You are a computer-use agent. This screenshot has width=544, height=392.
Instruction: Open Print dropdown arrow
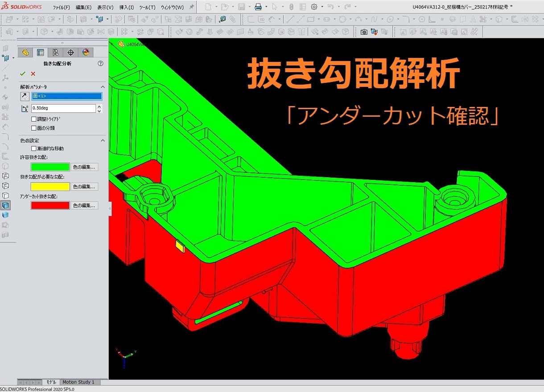266,7
